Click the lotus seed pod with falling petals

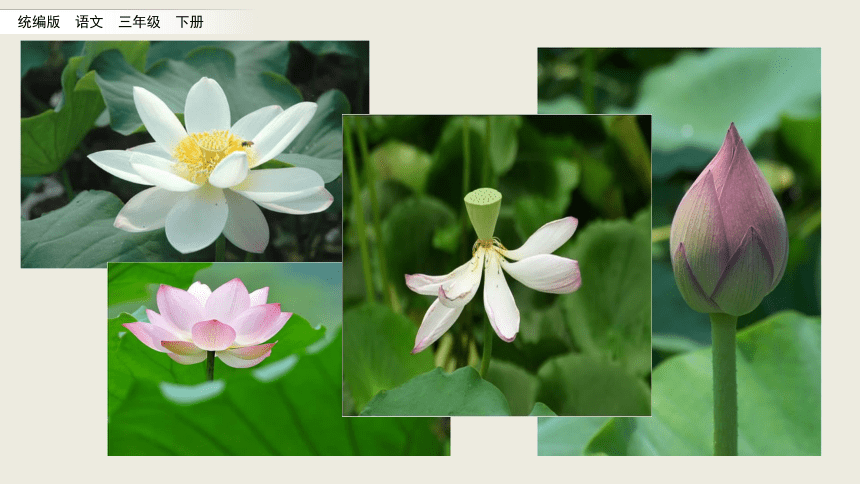pyautogui.click(x=497, y=266)
